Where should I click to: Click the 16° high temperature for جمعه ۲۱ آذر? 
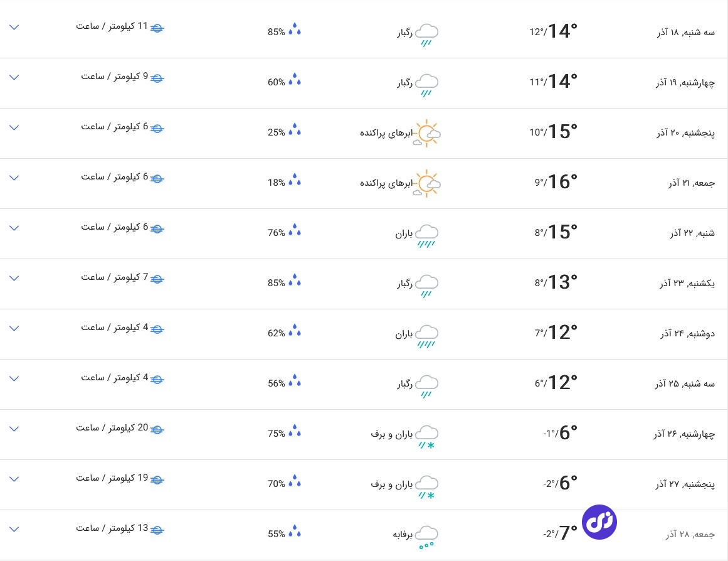[x=562, y=181]
